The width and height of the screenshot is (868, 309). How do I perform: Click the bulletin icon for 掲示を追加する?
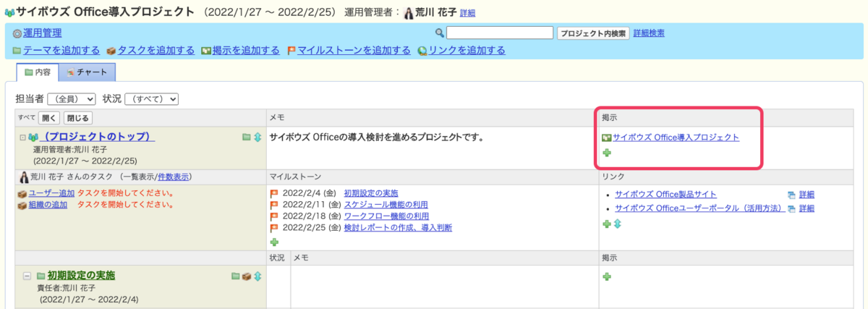coord(206,51)
